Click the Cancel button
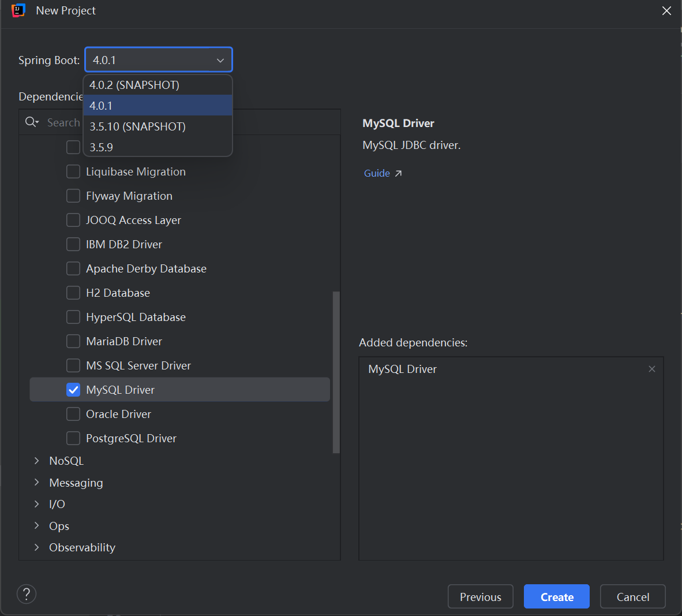The height and width of the screenshot is (616, 682). point(632,596)
